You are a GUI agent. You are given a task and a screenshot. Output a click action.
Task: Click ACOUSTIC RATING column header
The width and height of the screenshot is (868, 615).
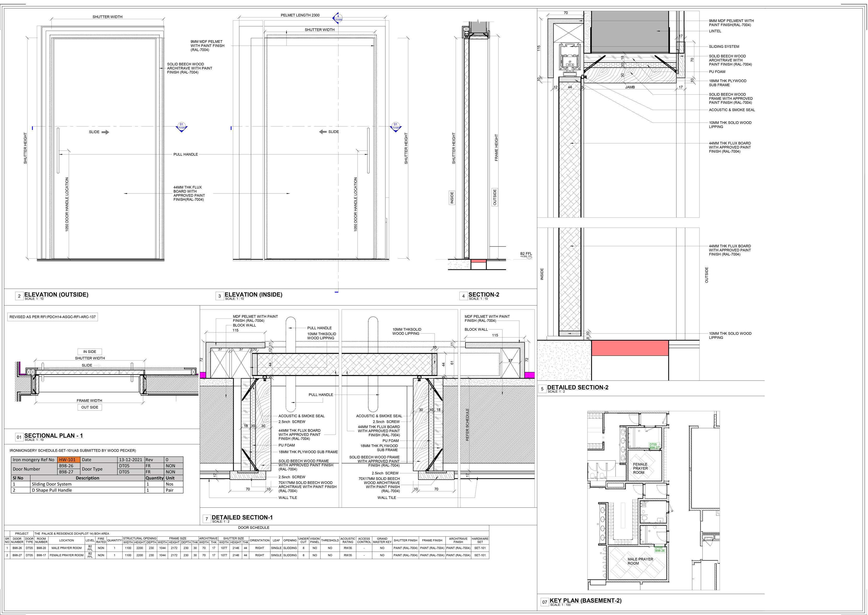coord(347,540)
